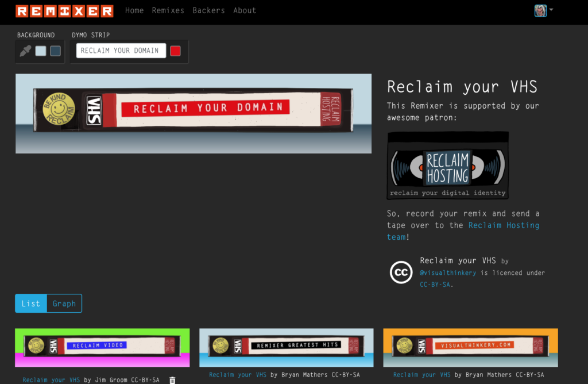Open the @visualthinkery link
The image size is (588, 384).
coord(448,273)
